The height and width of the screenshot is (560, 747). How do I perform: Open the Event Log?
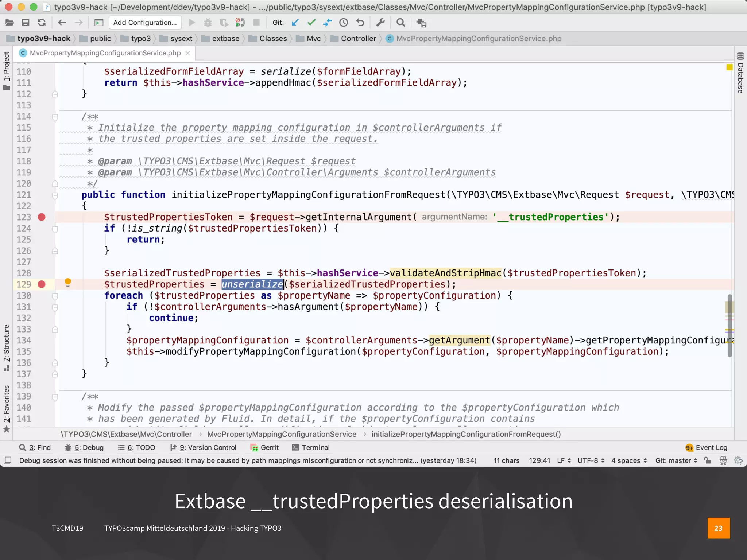[707, 448]
